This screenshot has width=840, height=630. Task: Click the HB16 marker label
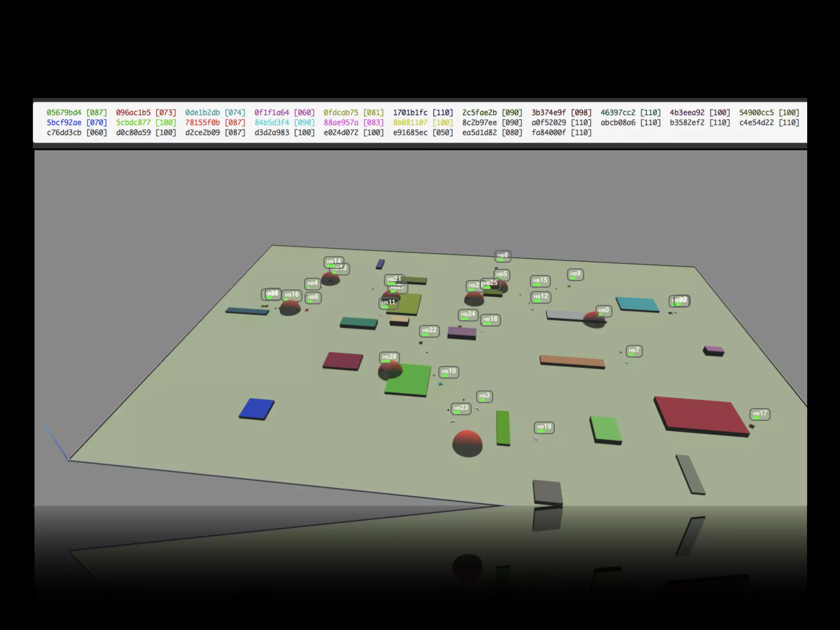(x=292, y=295)
